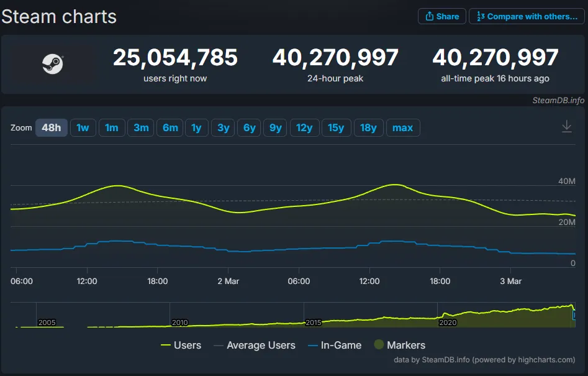Click the 2005 label in navigator timeline
This screenshot has height=376, width=588.
[x=47, y=323]
